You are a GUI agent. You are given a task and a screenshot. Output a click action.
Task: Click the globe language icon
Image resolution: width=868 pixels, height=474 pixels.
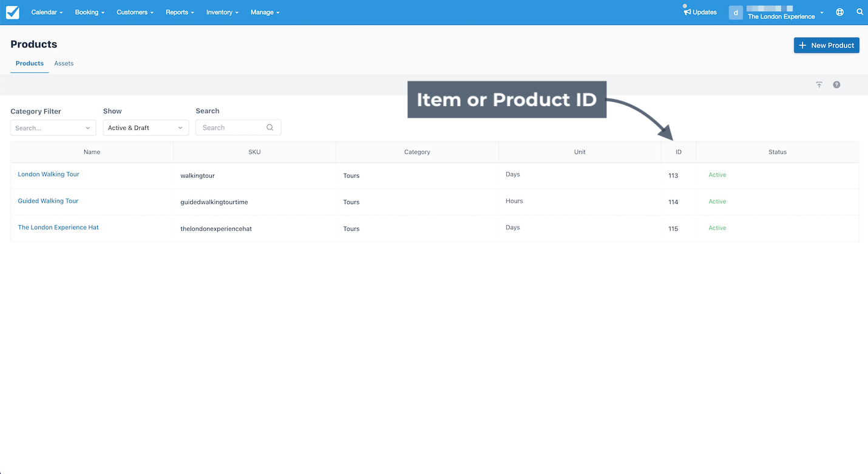click(x=839, y=12)
